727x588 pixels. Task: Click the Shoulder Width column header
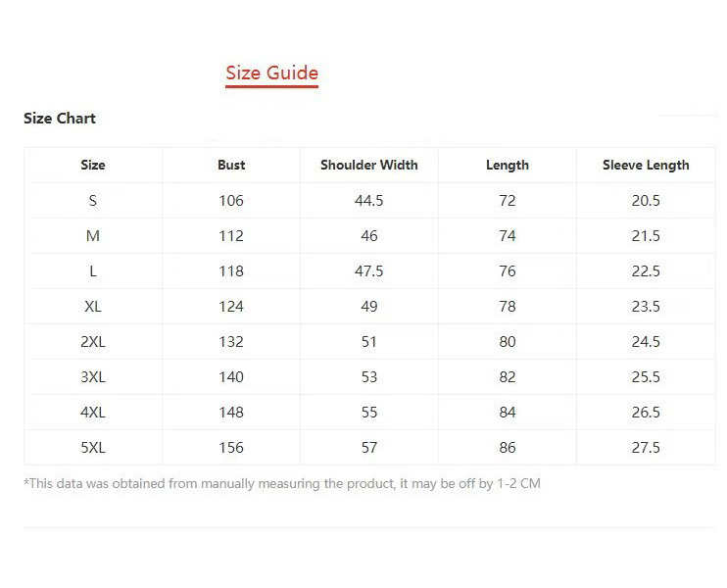coord(369,166)
